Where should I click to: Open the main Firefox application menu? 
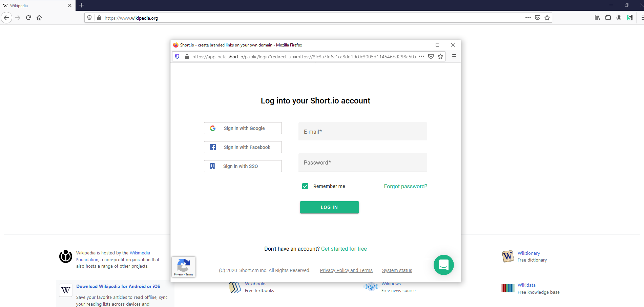(x=642, y=18)
